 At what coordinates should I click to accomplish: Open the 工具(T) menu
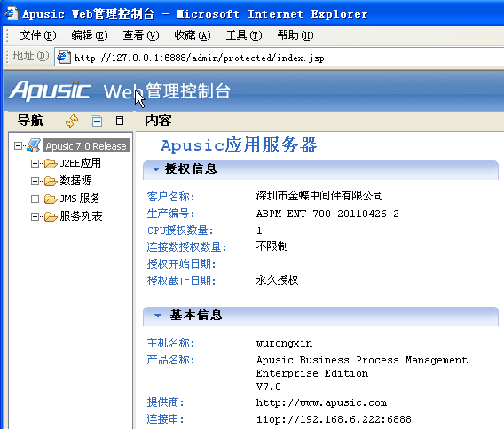click(x=244, y=35)
